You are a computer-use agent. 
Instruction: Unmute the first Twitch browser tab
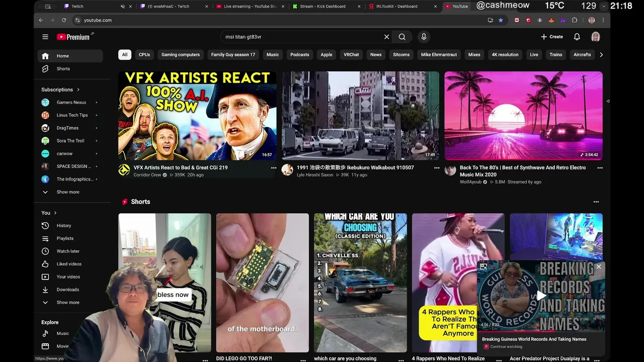point(123,7)
